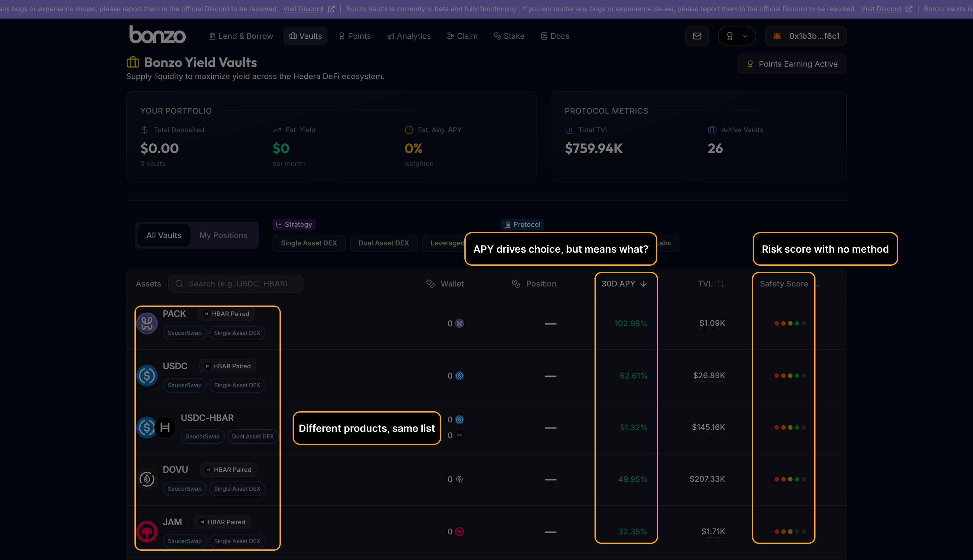Screen dimensions: 973x560
Task: Click the envelope notifications icon
Action: [x=697, y=36]
